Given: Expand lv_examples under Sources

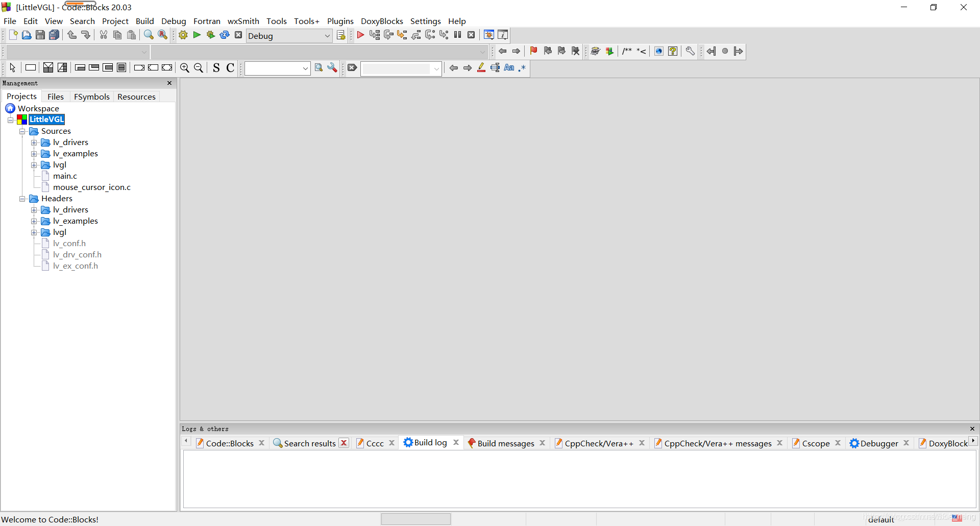Looking at the screenshot, I should [x=34, y=154].
